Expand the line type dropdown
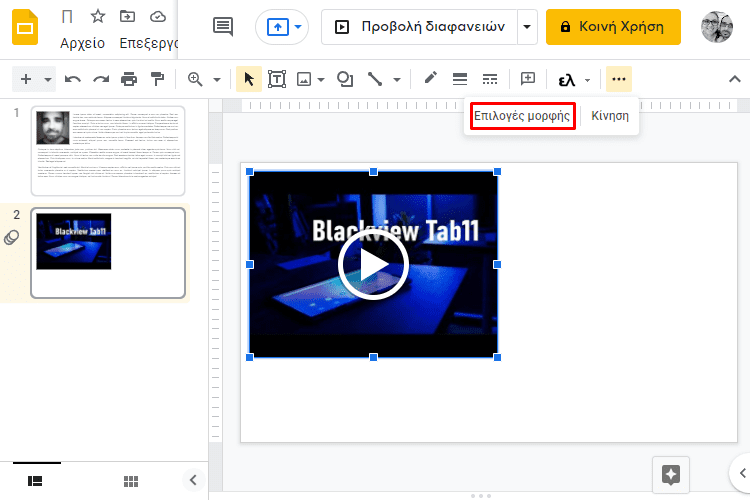Screen dimensions: 750x500 [397, 79]
